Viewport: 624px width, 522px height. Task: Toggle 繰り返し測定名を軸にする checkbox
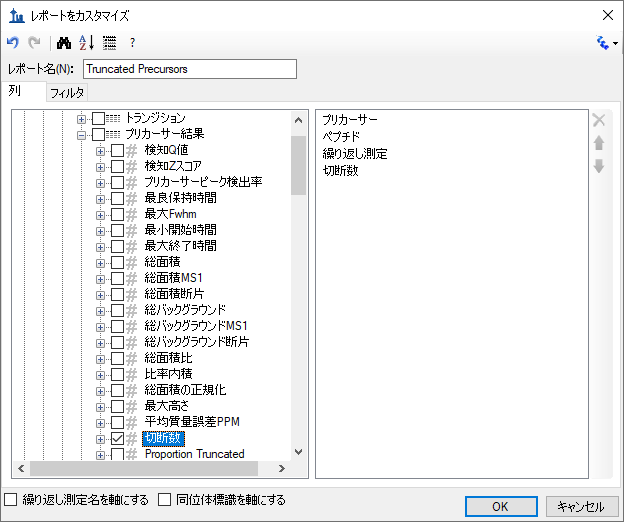(x=11, y=499)
